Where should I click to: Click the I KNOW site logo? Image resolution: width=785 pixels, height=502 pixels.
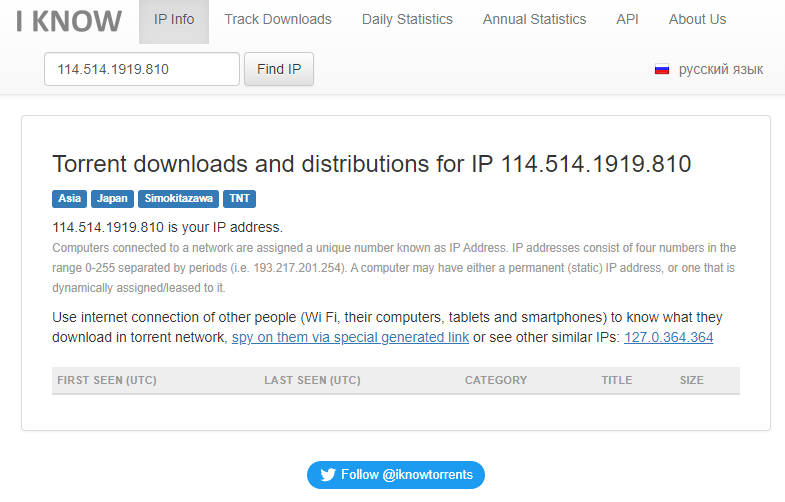pos(69,21)
